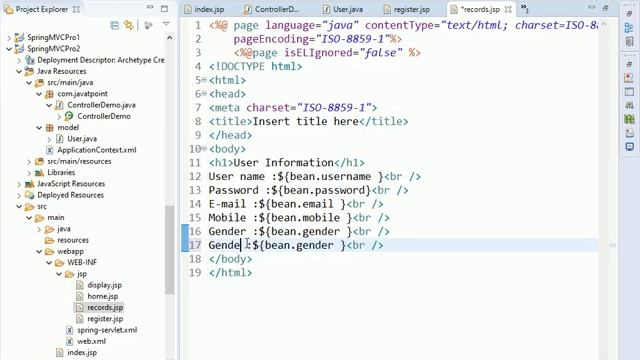Click Project Explorer vertical scrollbar
The image size is (640, 360).
(x=169, y=250)
